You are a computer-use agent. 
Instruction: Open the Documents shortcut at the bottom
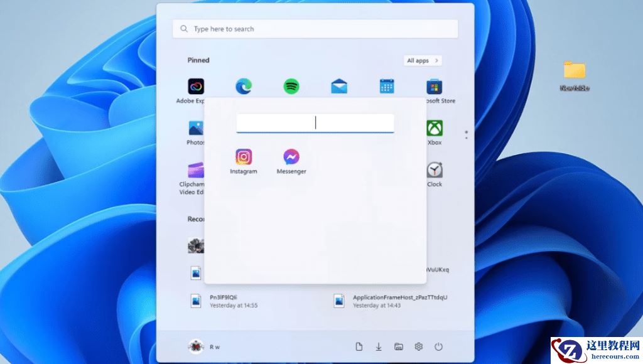(x=359, y=346)
